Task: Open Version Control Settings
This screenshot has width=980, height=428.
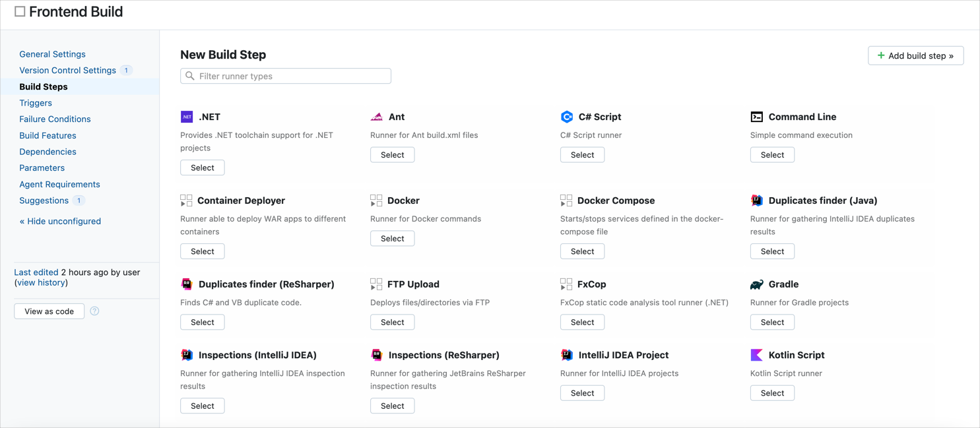Action: point(69,70)
